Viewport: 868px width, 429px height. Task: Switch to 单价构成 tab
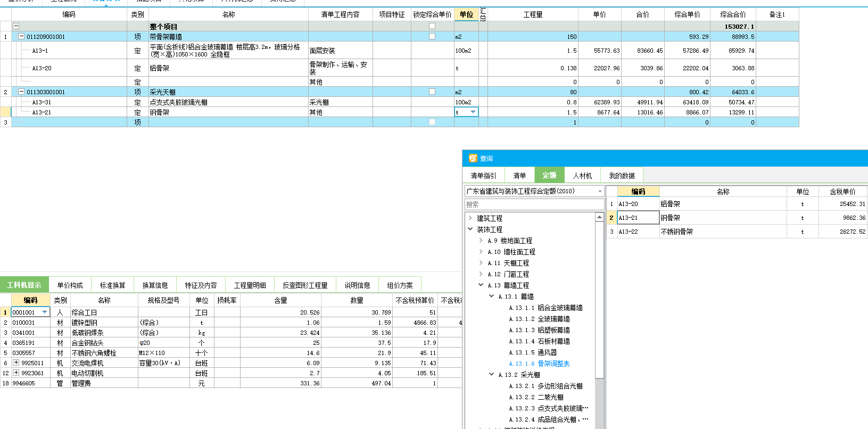click(70, 285)
